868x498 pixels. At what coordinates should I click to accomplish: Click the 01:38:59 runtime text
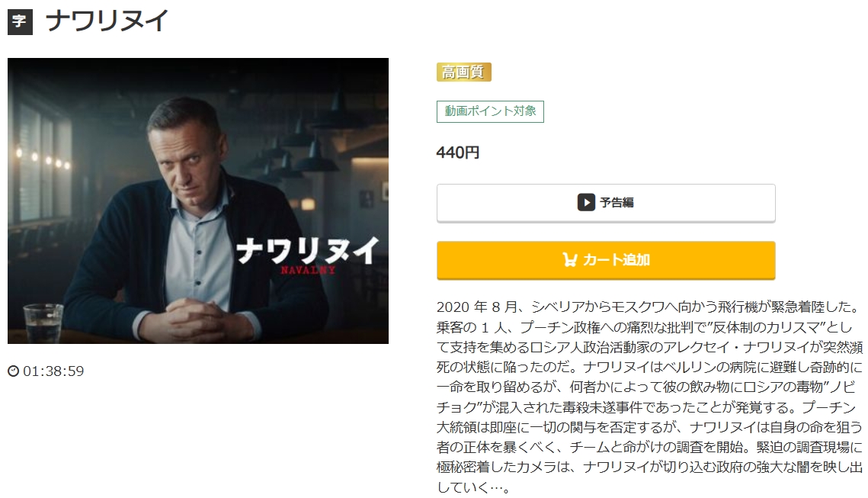pyautogui.click(x=53, y=371)
